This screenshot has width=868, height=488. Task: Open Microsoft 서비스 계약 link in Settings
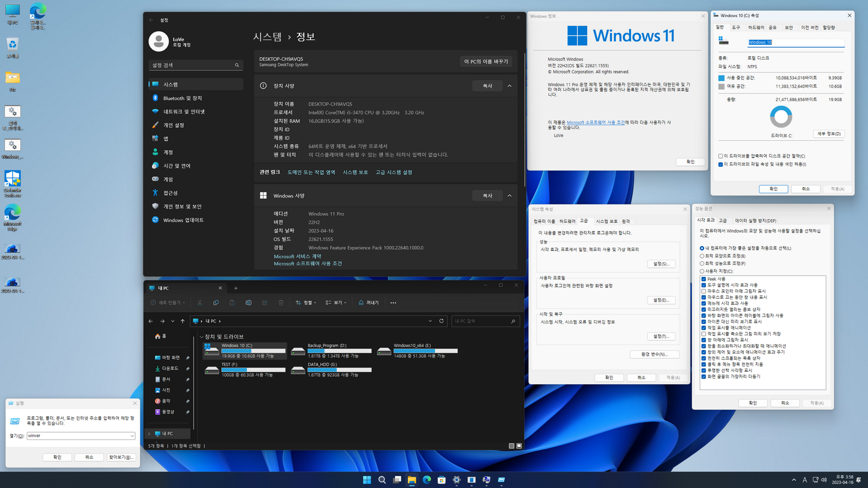point(297,257)
